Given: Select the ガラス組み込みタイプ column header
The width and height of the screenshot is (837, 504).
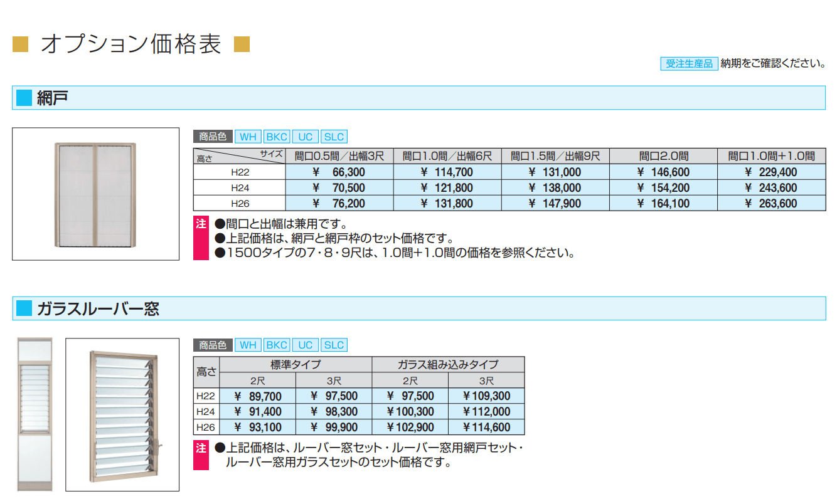Looking at the screenshot, I should coord(448,365).
